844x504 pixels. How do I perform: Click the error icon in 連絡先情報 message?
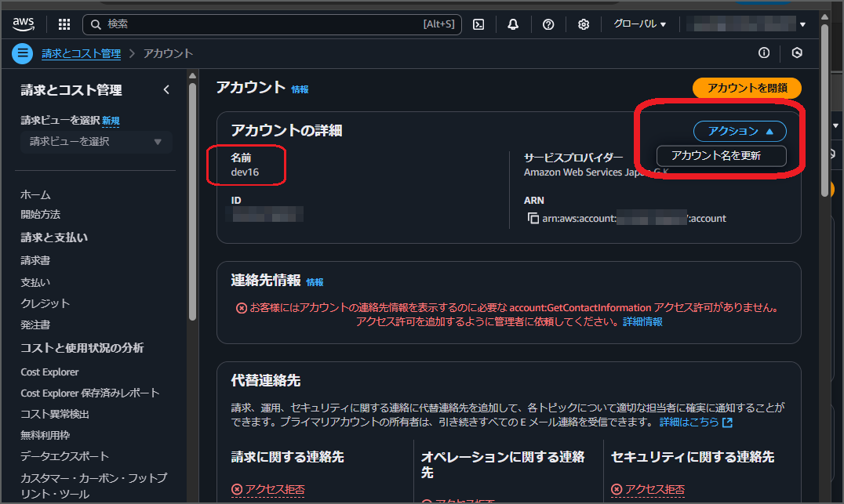[242, 308]
